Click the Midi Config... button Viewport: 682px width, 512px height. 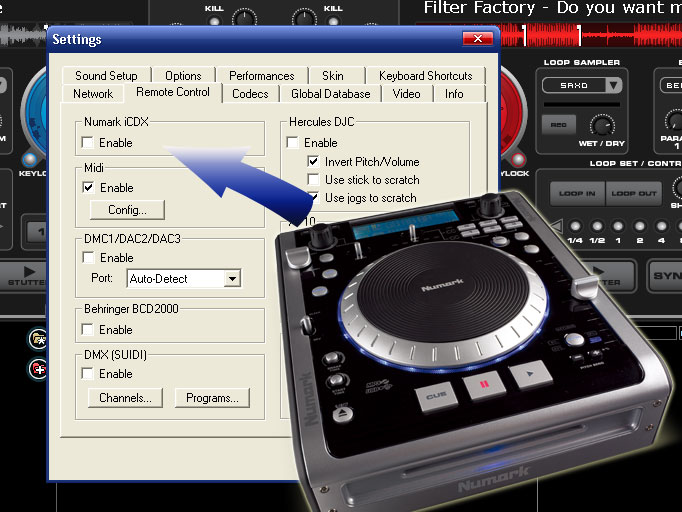pos(127,210)
